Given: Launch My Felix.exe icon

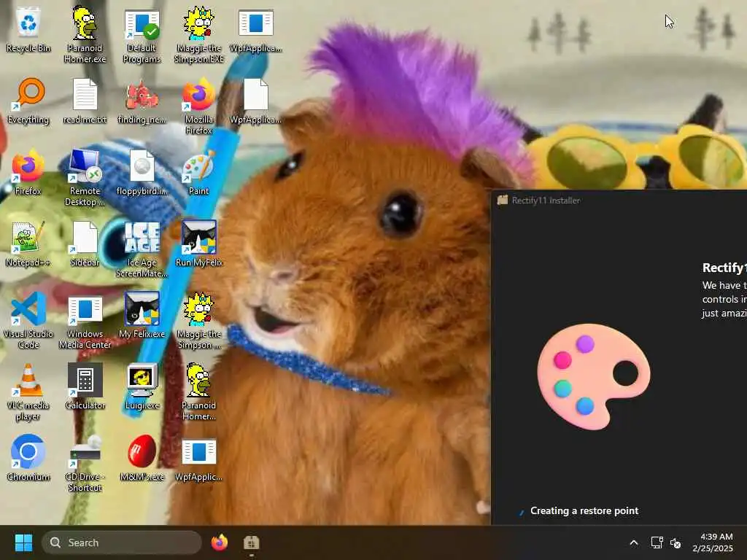Looking at the screenshot, I should click(142, 315).
